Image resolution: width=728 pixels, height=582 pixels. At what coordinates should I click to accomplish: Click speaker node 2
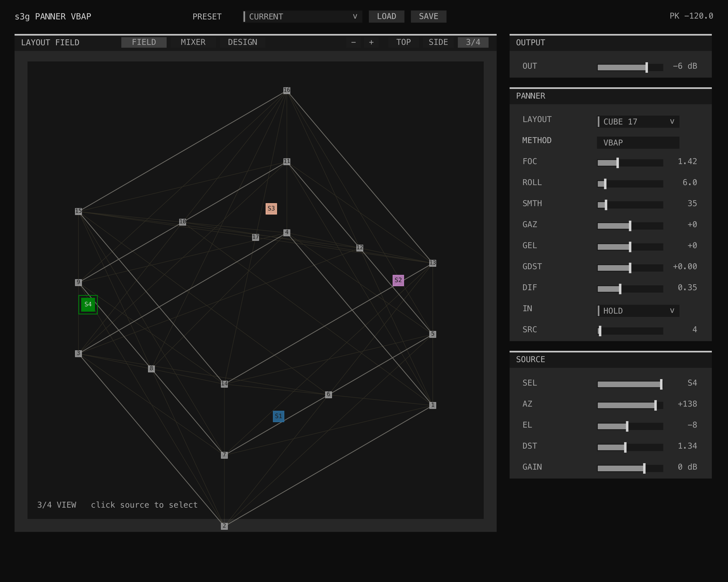click(x=224, y=526)
